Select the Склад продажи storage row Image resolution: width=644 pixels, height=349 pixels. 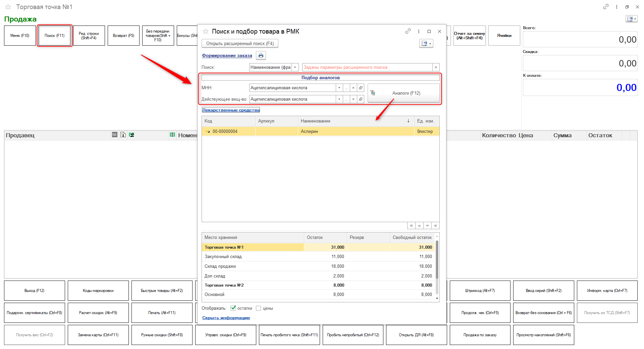pyautogui.click(x=318, y=266)
